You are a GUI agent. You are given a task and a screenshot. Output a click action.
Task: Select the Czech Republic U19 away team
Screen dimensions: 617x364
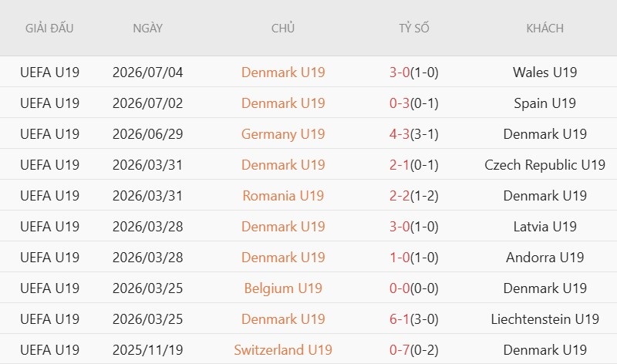click(545, 165)
